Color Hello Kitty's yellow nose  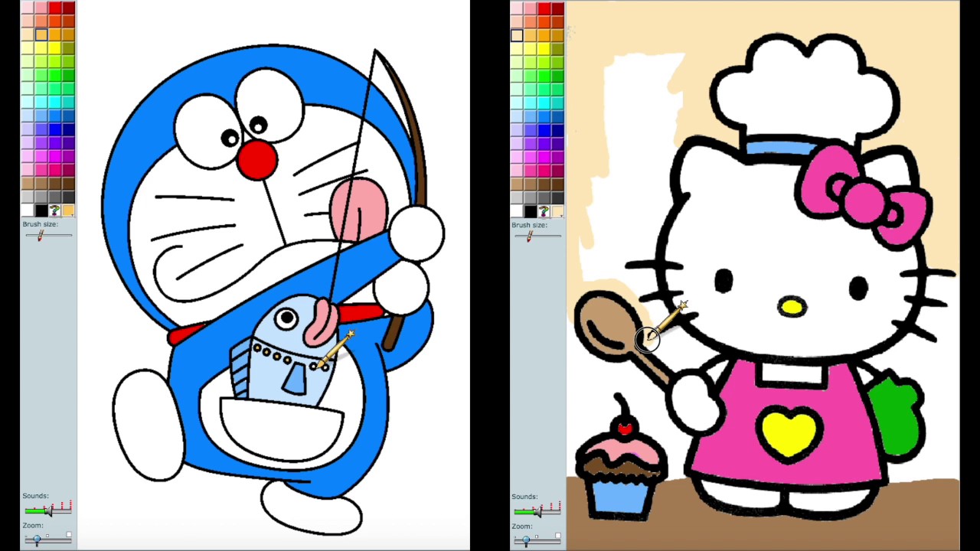point(792,308)
